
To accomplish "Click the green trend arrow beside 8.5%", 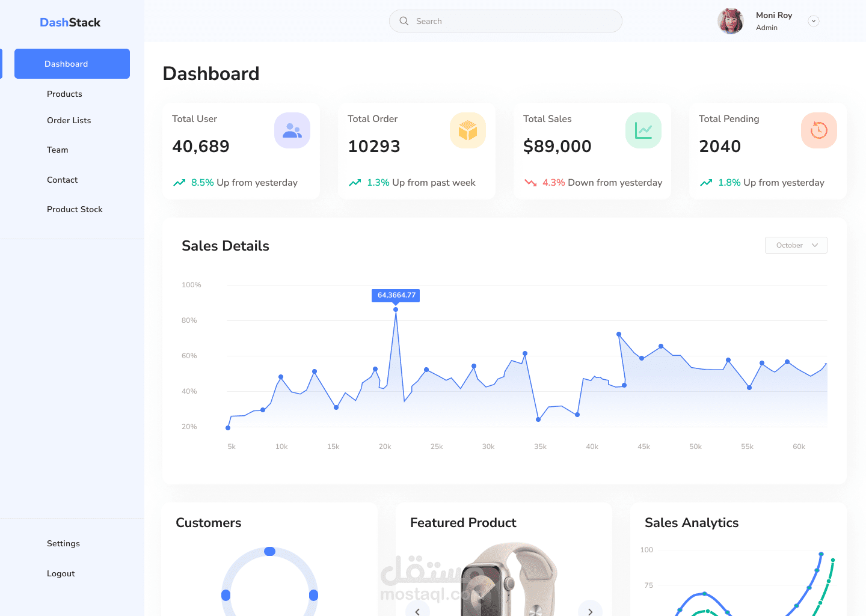I will tap(179, 183).
